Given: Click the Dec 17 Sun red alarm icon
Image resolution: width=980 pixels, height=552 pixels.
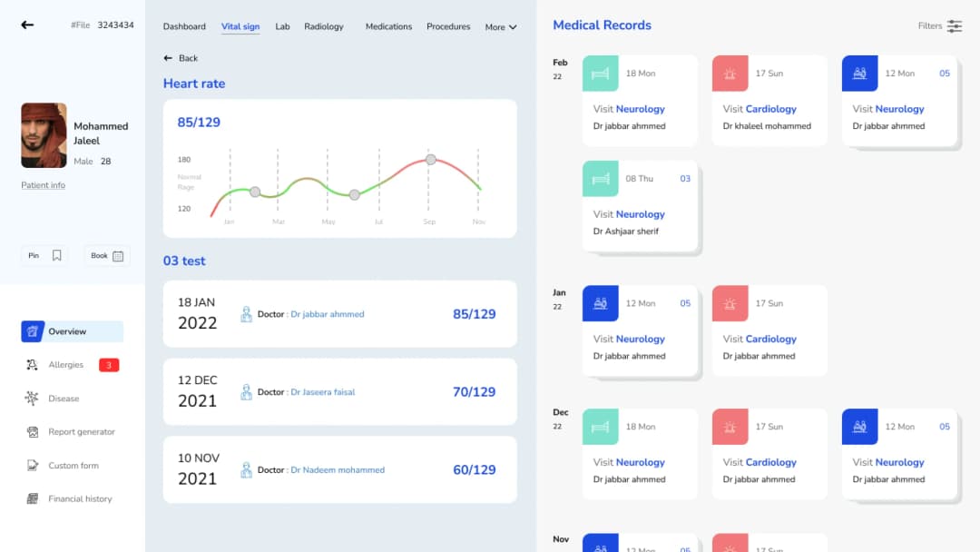Looking at the screenshot, I should [730, 427].
